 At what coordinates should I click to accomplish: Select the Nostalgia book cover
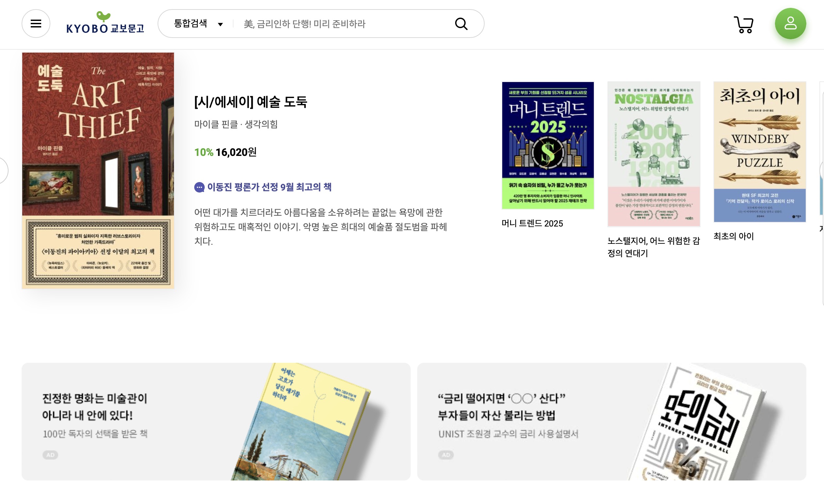654,154
